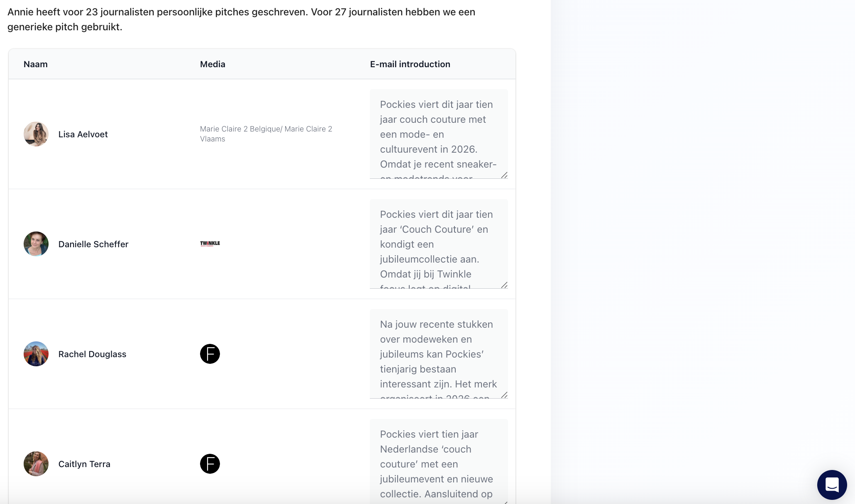Screen dimensions: 855x504
Task: Select Lisa Aelvoet's name
Action: [x=83, y=134]
